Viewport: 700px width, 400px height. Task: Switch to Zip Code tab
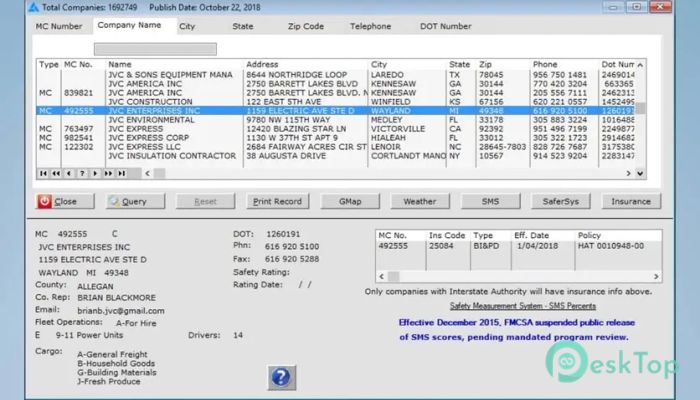pos(306,26)
